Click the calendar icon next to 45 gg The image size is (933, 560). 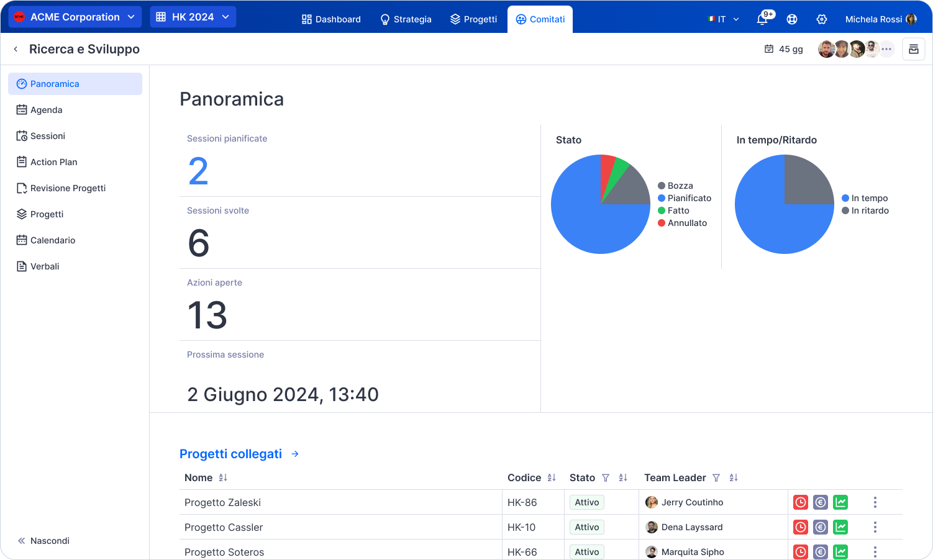(769, 49)
